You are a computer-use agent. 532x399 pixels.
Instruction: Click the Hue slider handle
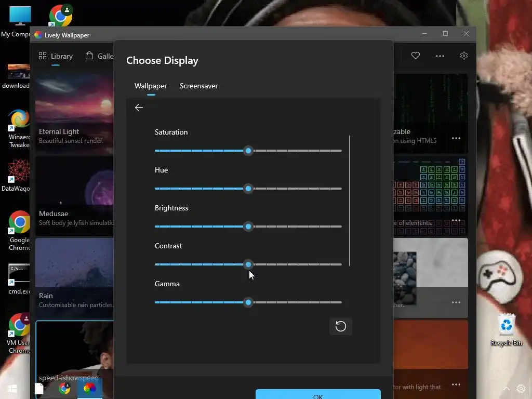(x=248, y=189)
